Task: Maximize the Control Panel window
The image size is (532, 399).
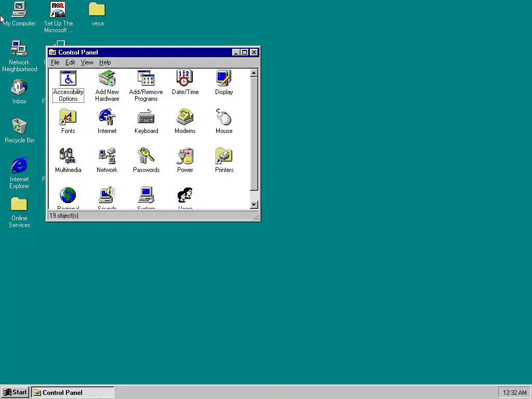Action: point(244,52)
